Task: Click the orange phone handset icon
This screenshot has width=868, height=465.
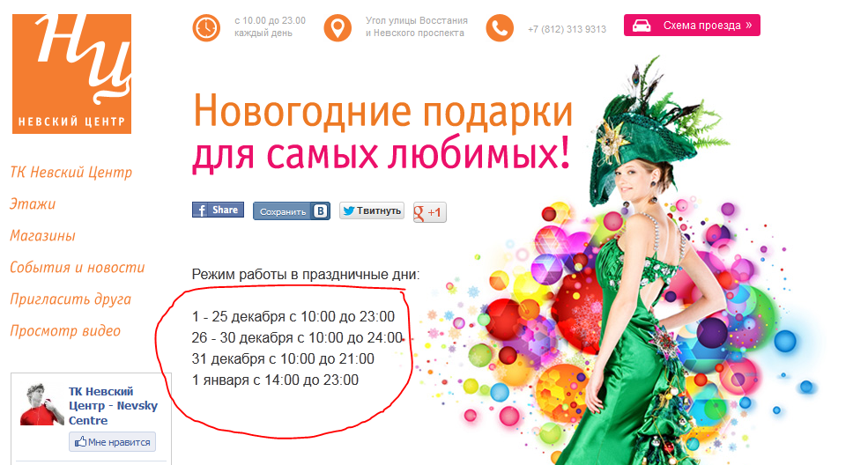Action: tap(500, 27)
